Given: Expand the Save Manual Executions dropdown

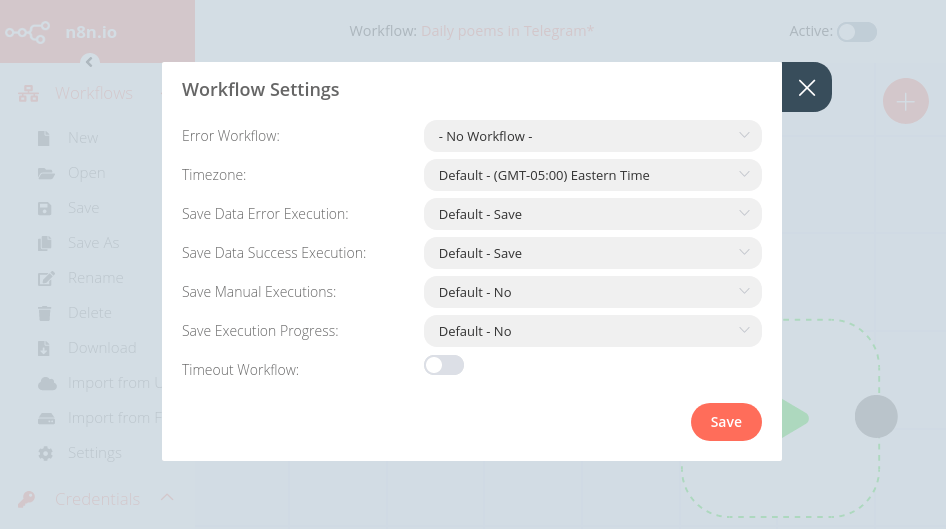Looking at the screenshot, I should (x=592, y=292).
